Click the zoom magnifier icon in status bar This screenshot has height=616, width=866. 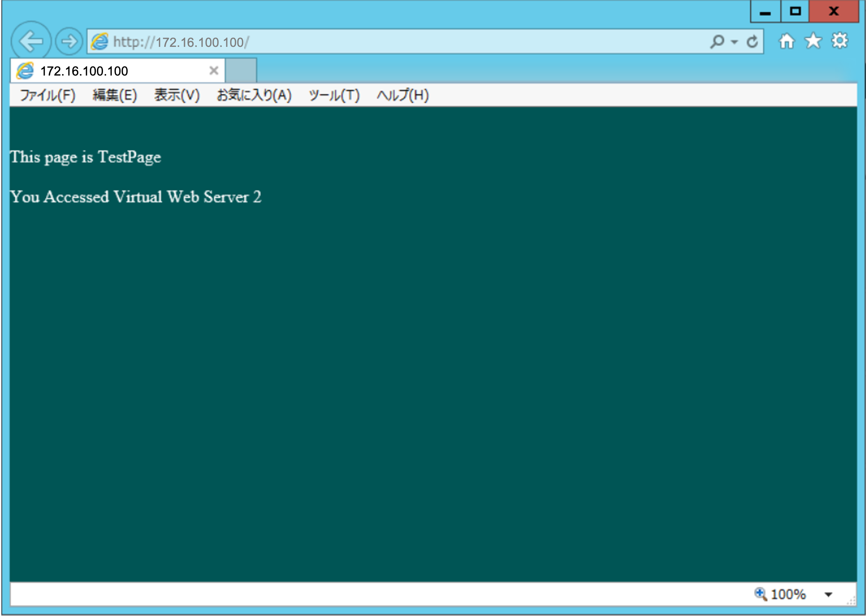[x=760, y=594]
